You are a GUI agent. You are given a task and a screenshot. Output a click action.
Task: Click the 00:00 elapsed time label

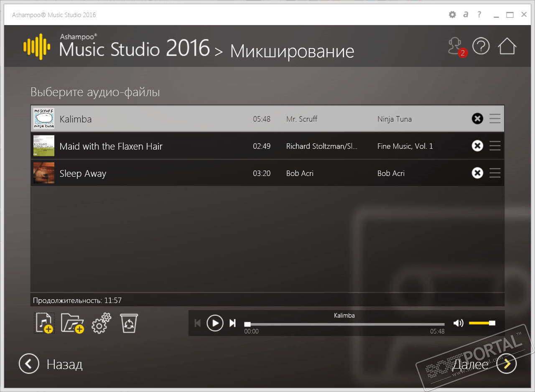pyautogui.click(x=252, y=331)
